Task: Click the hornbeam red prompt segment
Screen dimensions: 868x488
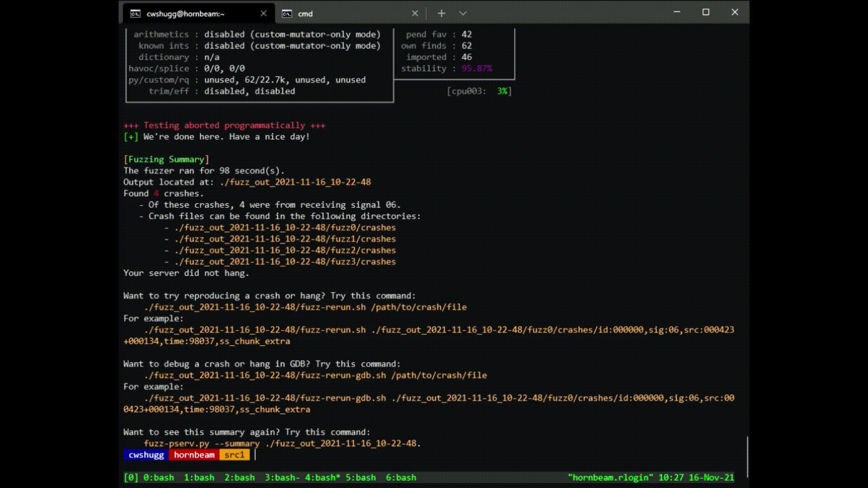Action: pyautogui.click(x=194, y=455)
